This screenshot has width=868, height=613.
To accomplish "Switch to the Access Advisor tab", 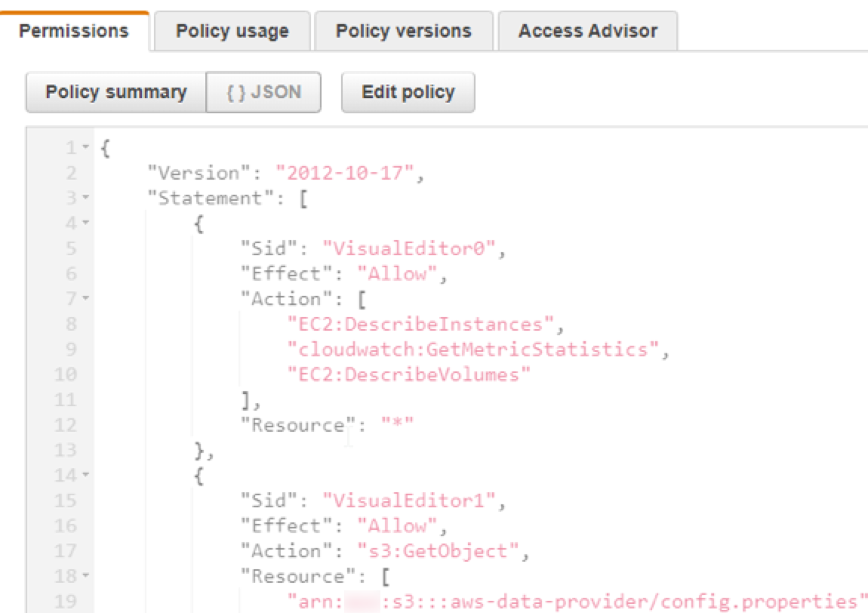I will [x=587, y=32].
